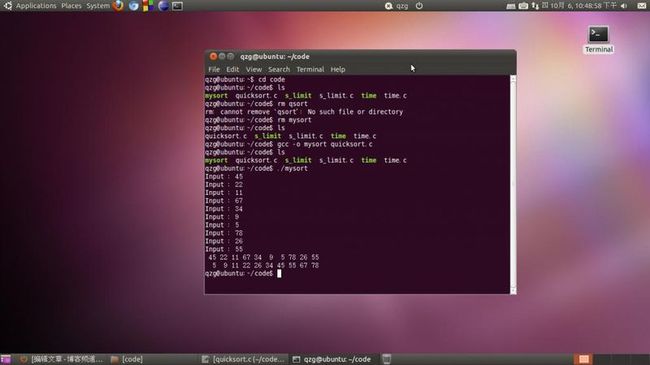The height and width of the screenshot is (365, 650).
Task: Open the network connections indicator
Action: tap(535, 6)
